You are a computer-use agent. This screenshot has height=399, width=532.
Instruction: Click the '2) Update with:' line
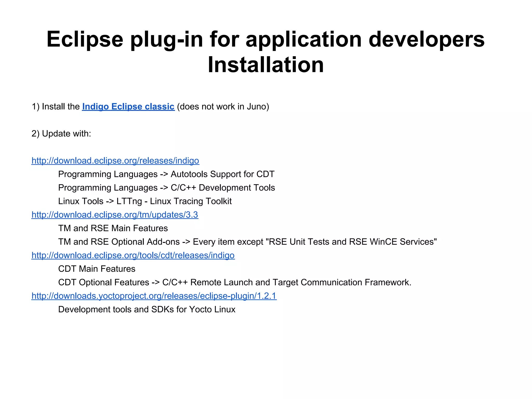coord(61,134)
